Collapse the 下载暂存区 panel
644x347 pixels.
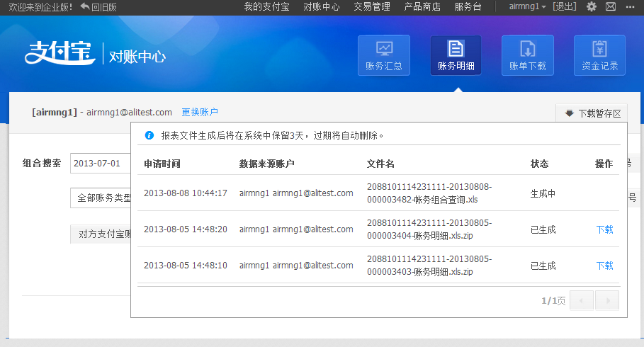(x=592, y=113)
